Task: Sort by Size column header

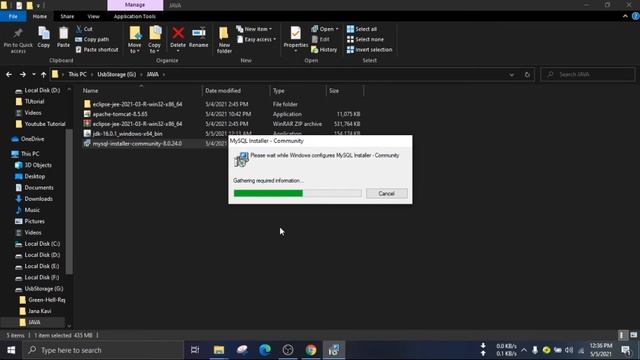Action: 345,91
